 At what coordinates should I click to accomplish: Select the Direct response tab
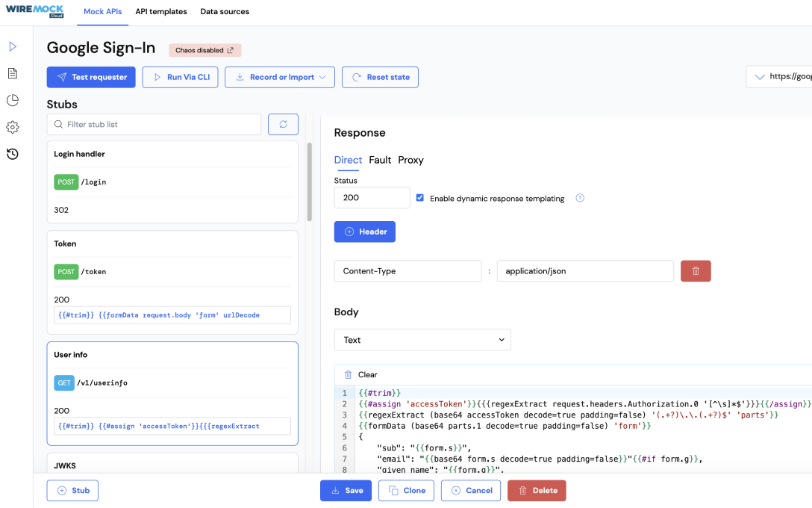[x=348, y=160]
